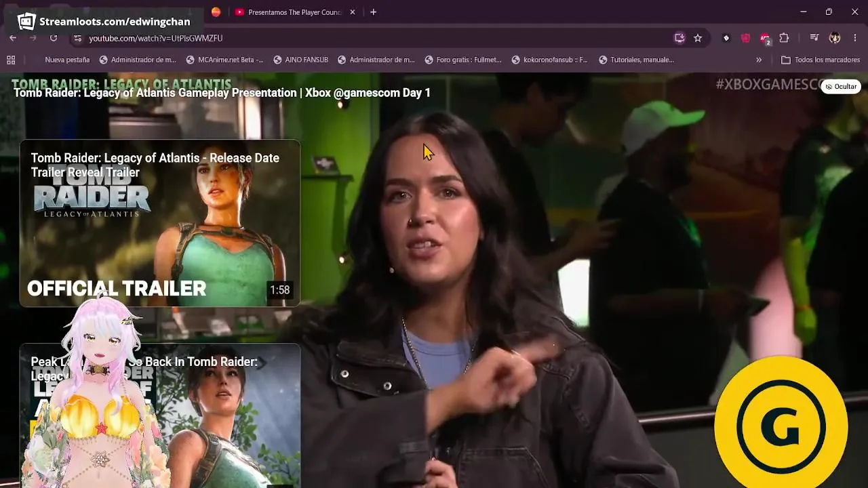Minimize the Chrome window
This screenshot has width=868, height=488.
click(x=804, y=12)
